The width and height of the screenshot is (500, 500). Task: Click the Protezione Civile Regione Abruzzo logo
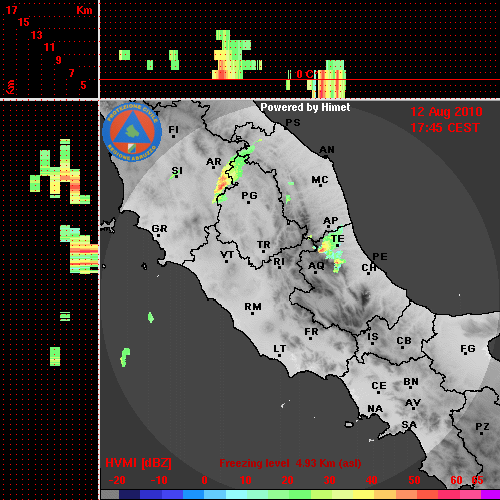[132, 132]
